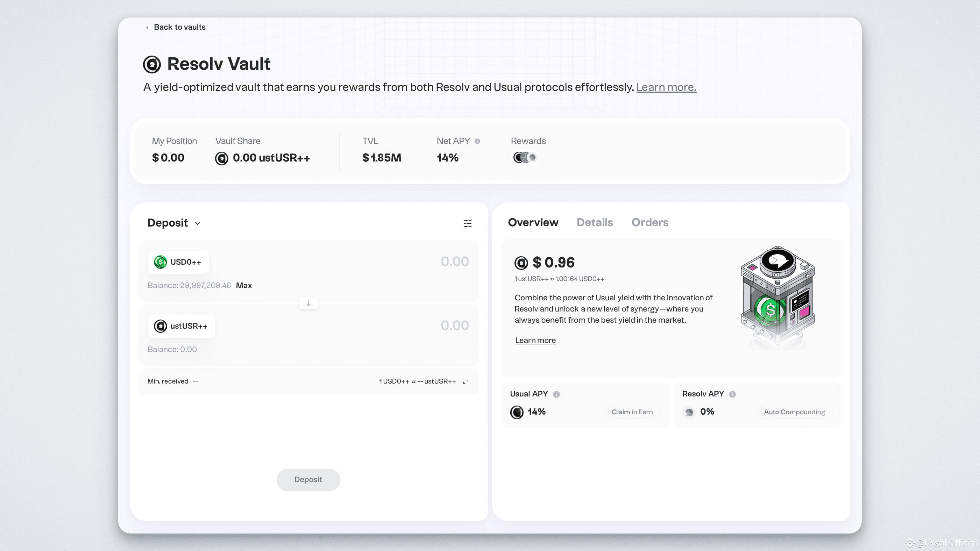
Task: Switch to the Details tab
Action: coord(595,222)
